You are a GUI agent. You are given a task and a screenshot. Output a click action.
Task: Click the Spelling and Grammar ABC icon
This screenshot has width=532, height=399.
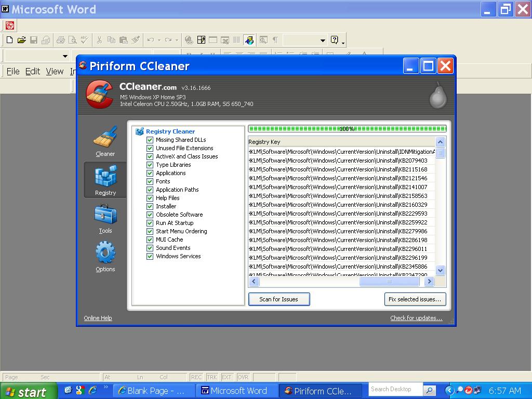(84, 40)
